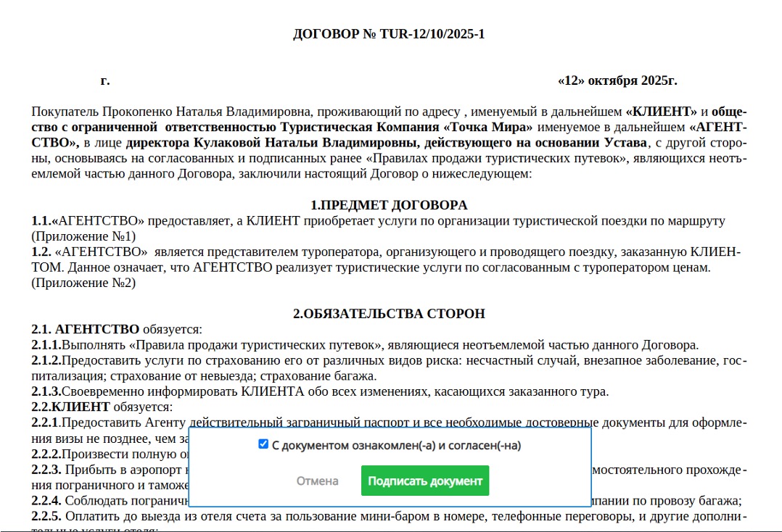Click the «Отмена» button
This screenshot has height=532, width=782.
[x=317, y=481]
